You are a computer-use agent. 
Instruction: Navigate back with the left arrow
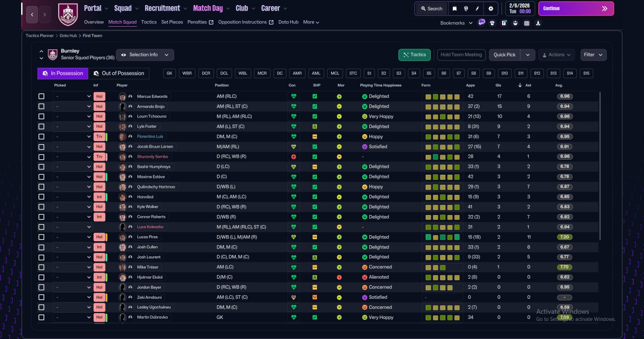(x=32, y=15)
